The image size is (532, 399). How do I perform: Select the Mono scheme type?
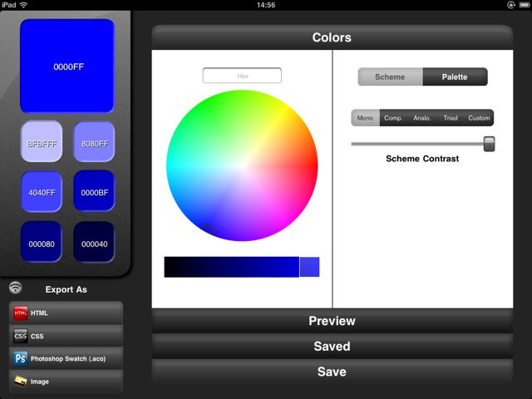[x=365, y=118]
